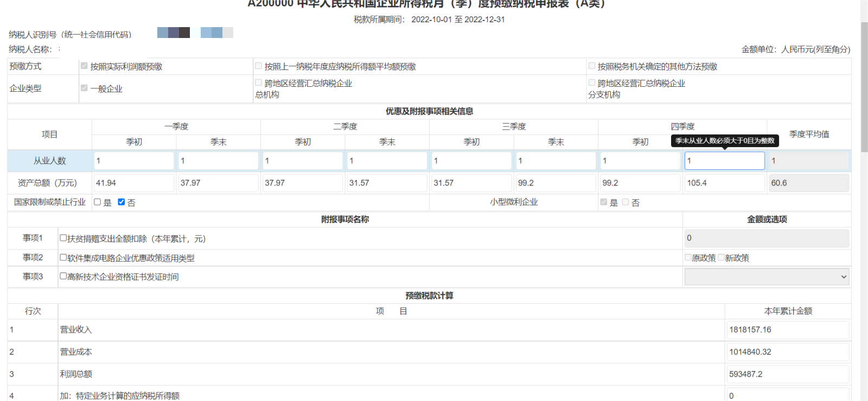Viewport: 868px width, 401px height.
Task: Click 资产总额 field showing 105.4
Action: [725, 183]
